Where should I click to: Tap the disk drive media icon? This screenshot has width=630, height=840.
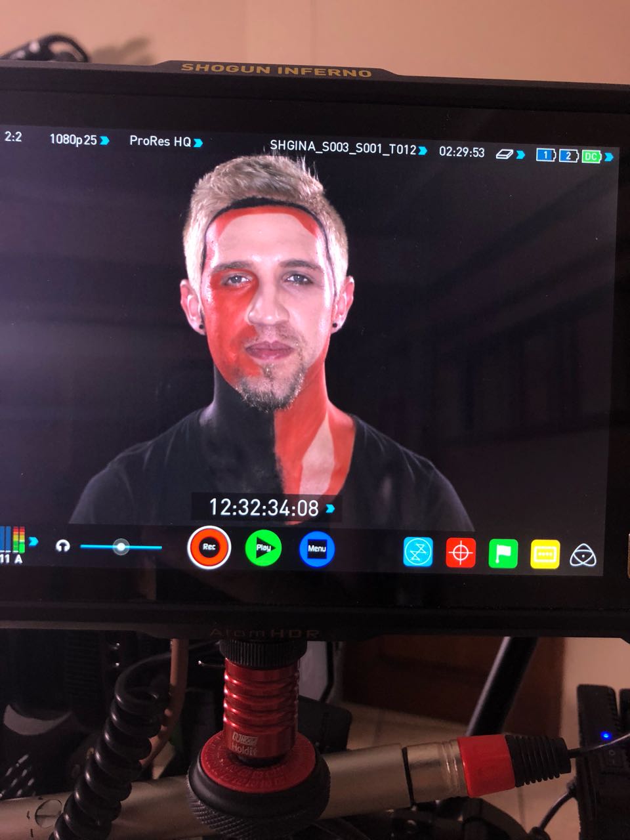506,154
